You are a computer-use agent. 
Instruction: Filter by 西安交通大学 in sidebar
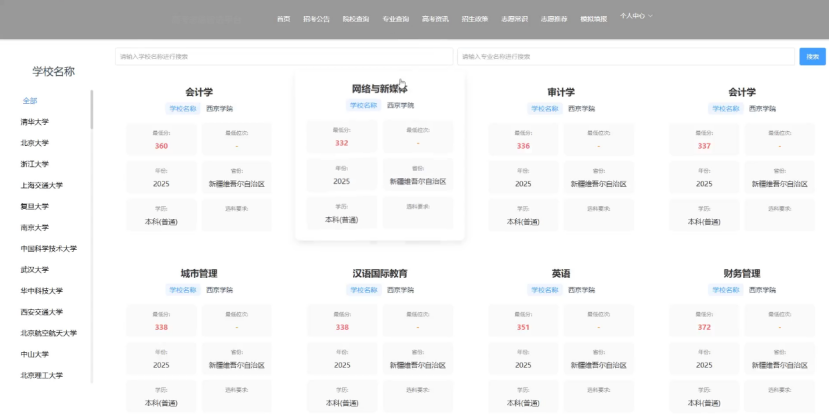pyautogui.click(x=41, y=312)
